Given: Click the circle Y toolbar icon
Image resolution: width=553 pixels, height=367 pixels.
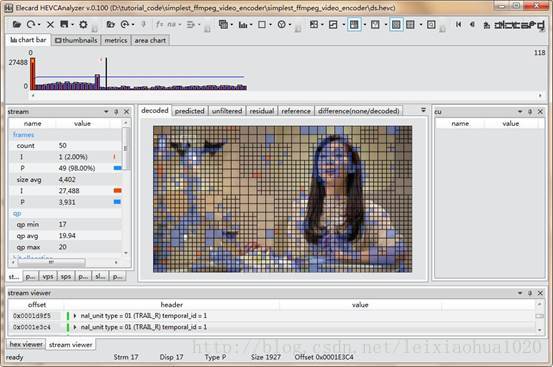Looking at the screenshot, I should (x=281, y=24).
